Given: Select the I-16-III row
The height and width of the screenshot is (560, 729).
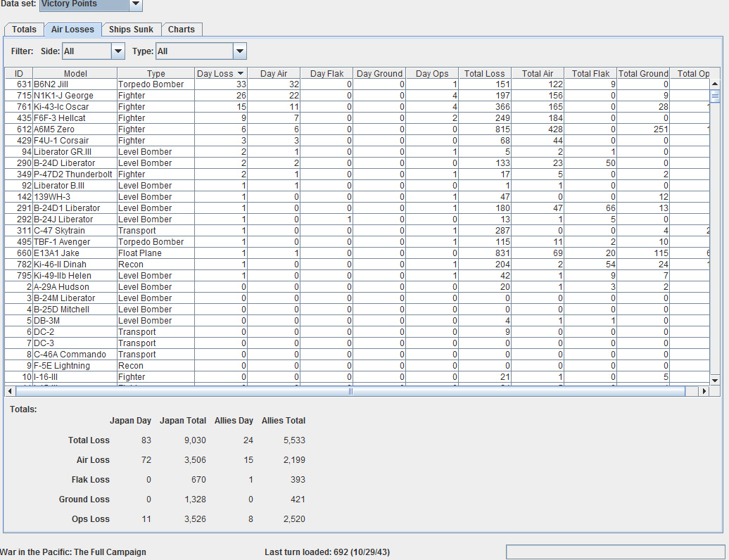Looking at the screenshot, I should [357, 377].
